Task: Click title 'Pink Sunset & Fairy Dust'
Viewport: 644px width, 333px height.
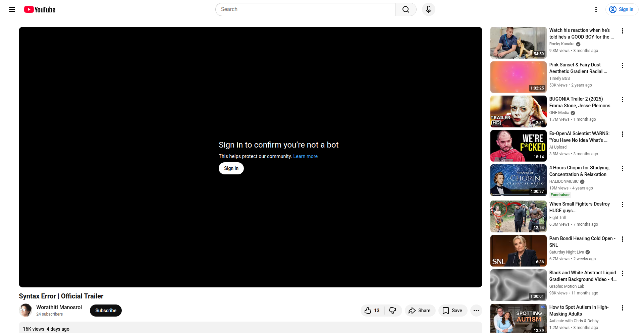Action: point(578,68)
